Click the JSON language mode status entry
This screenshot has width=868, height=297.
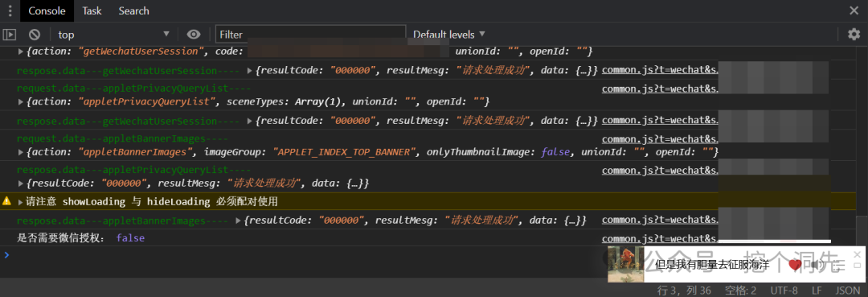tap(848, 291)
